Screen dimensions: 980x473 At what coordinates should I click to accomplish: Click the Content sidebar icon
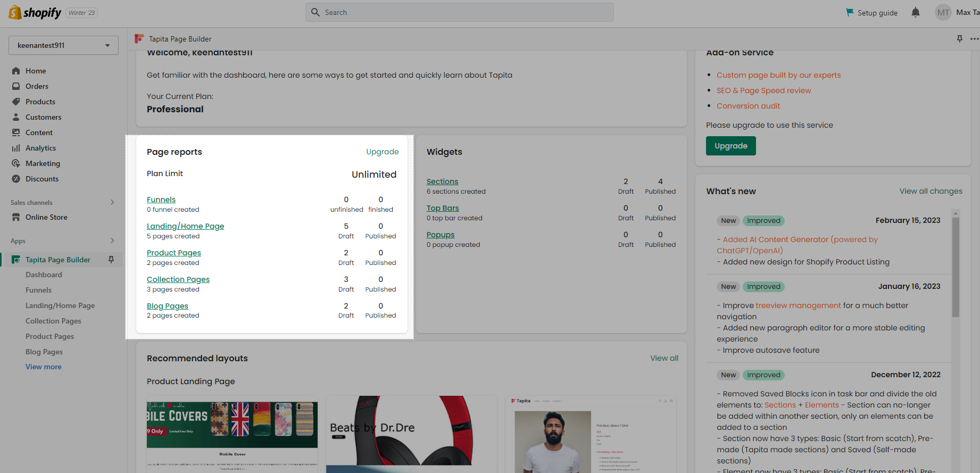click(x=16, y=132)
